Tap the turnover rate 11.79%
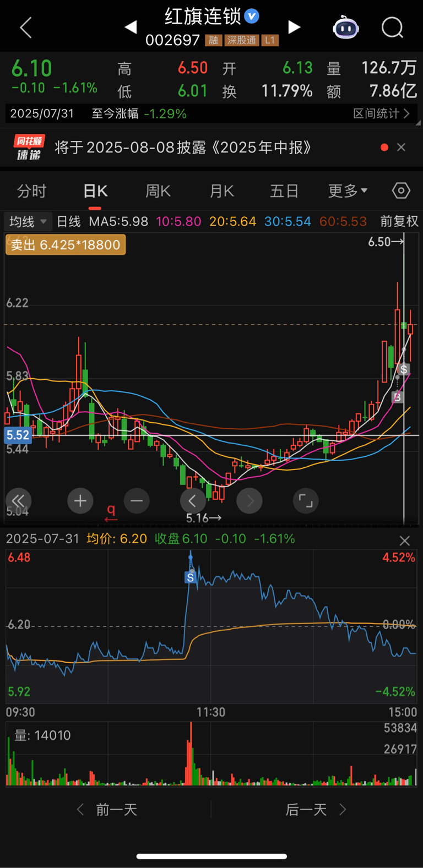423x868 pixels. point(286,91)
